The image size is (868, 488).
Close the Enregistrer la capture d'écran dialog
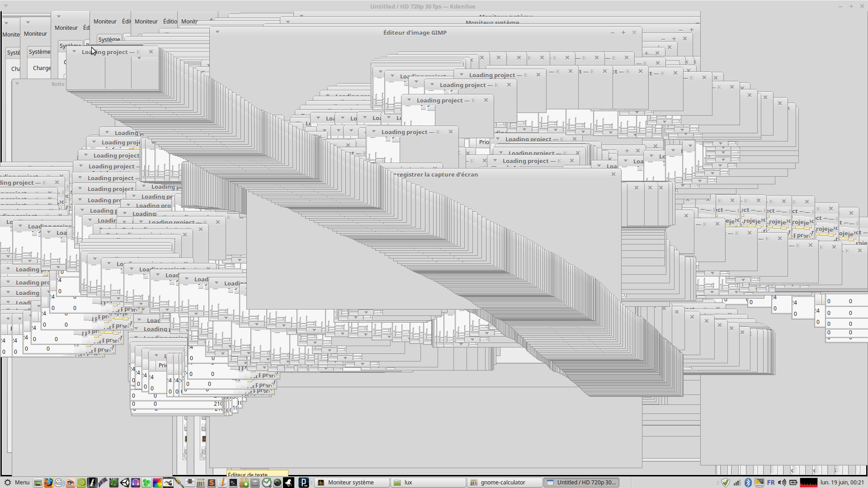(x=613, y=174)
